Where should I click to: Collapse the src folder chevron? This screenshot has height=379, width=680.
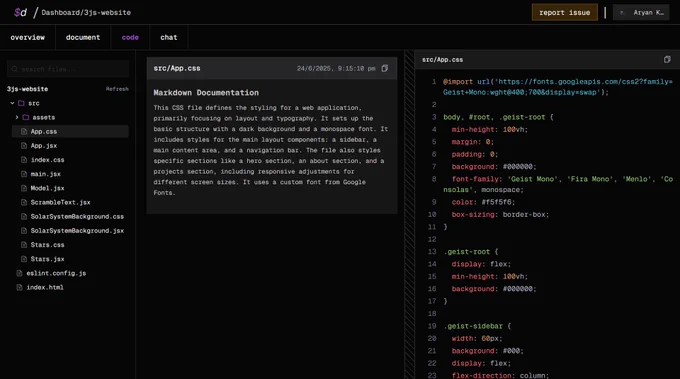point(12,103)
